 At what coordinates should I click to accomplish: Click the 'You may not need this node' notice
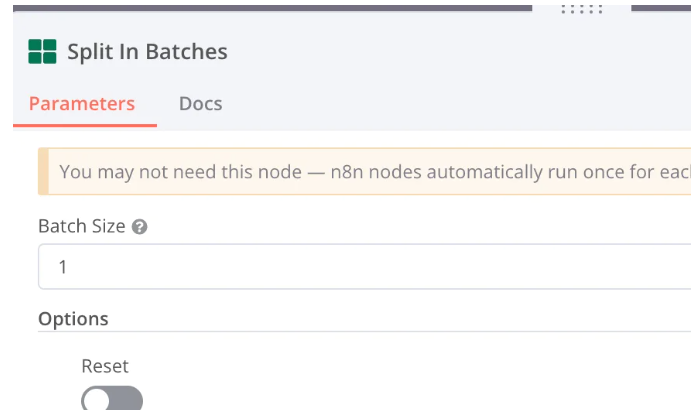click(365, 171)
